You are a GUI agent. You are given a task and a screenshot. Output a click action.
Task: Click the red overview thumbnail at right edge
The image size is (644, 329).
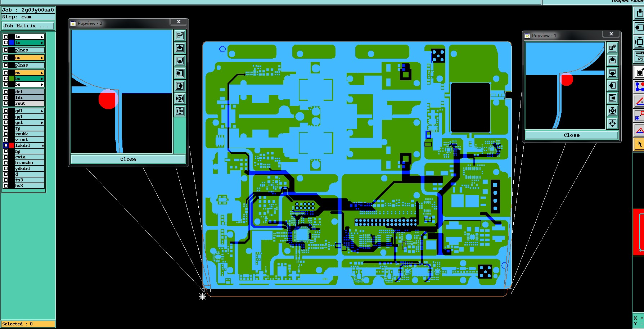[639, 232]
